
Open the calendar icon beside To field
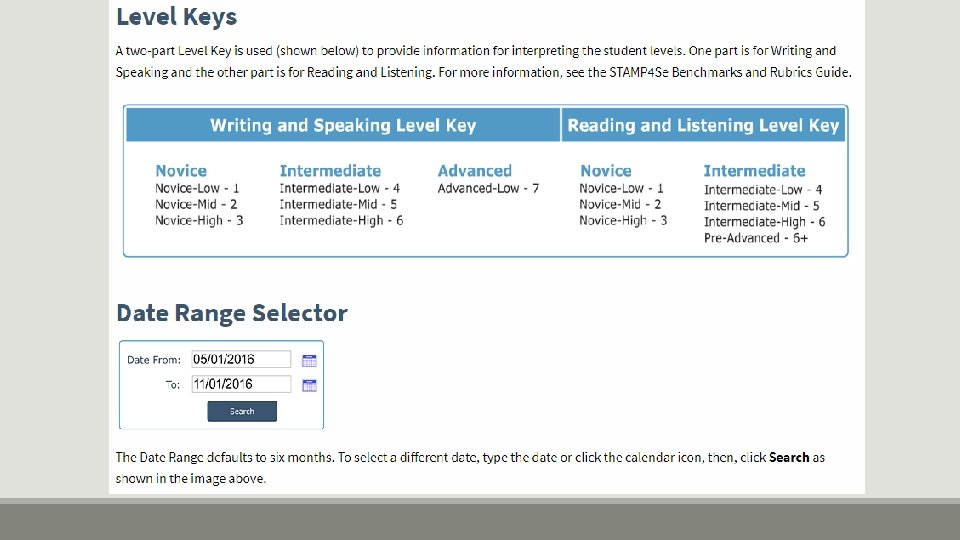[x=309, y=385]
